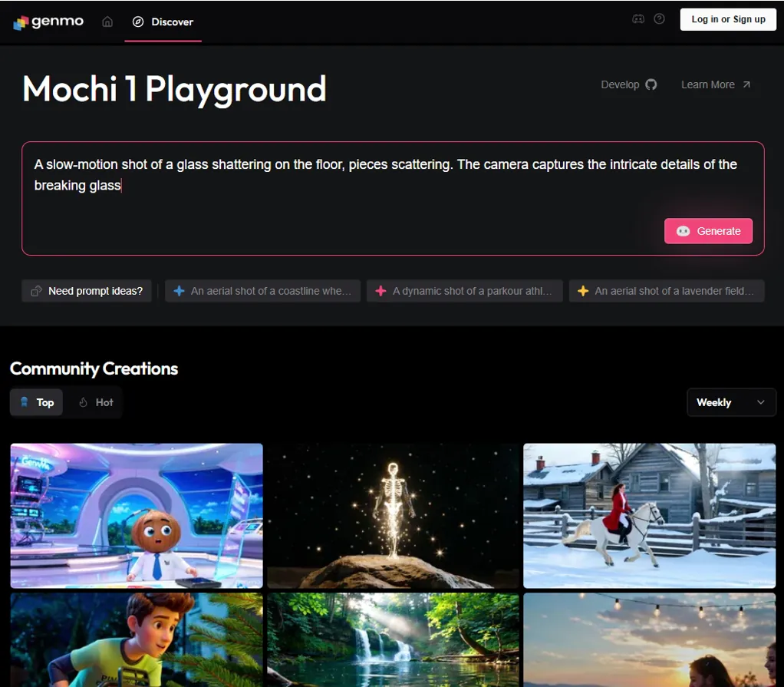Open the cartoon boy video thumbnail

click(x=137, y=640)
